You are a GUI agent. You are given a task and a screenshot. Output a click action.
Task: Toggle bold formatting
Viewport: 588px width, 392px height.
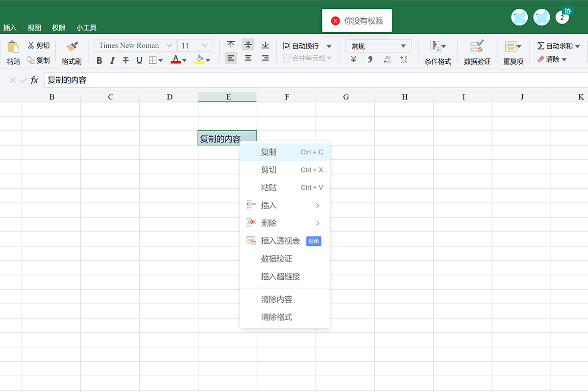pos(99,60)
